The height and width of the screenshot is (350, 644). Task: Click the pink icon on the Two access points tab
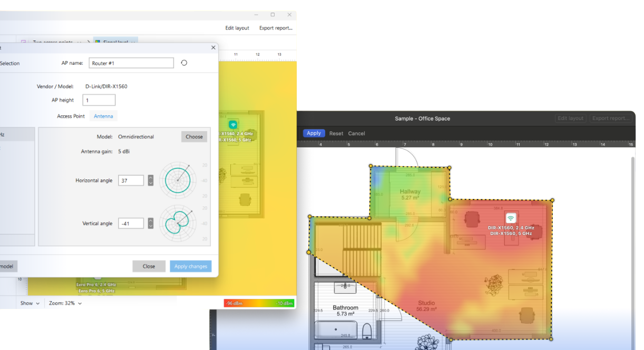tap(23, 42)
